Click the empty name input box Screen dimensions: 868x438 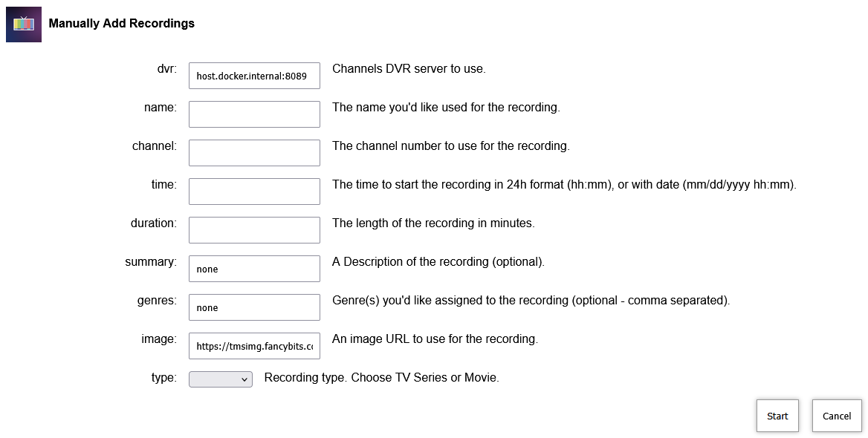[x=254, y=114]
